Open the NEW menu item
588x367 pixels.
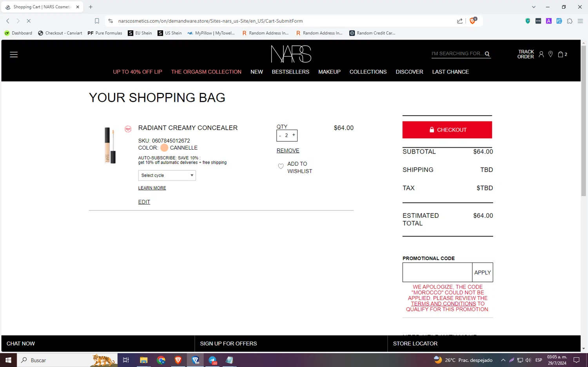click(x=257, y=72)
